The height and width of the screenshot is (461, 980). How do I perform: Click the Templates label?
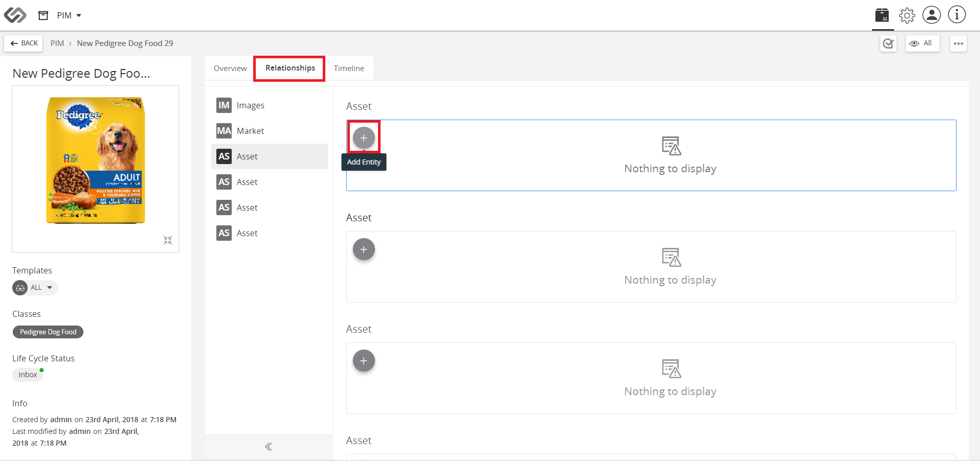[32, 270]
